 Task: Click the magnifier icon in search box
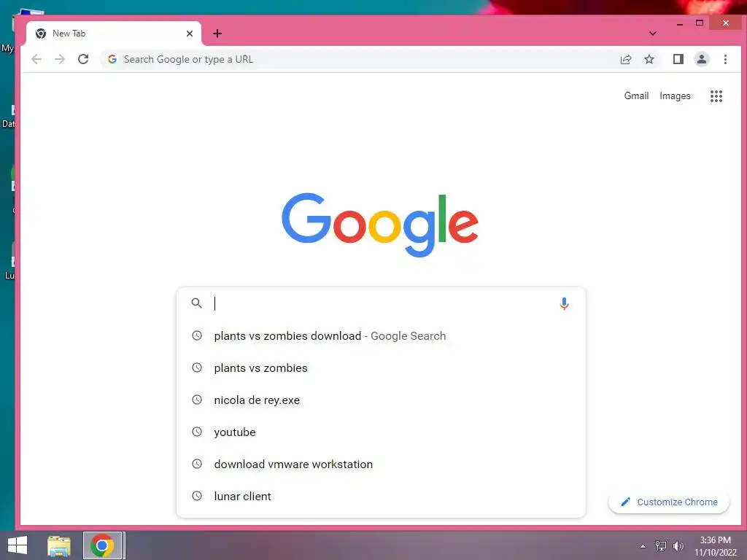[196, 303]
